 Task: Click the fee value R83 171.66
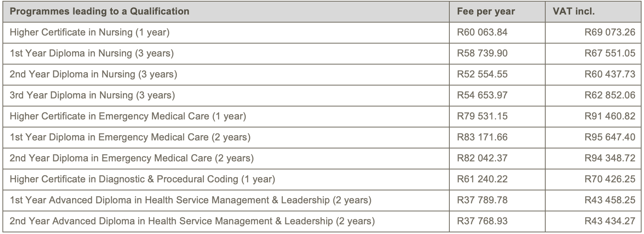pyautogui.click(x=482, y=137)
